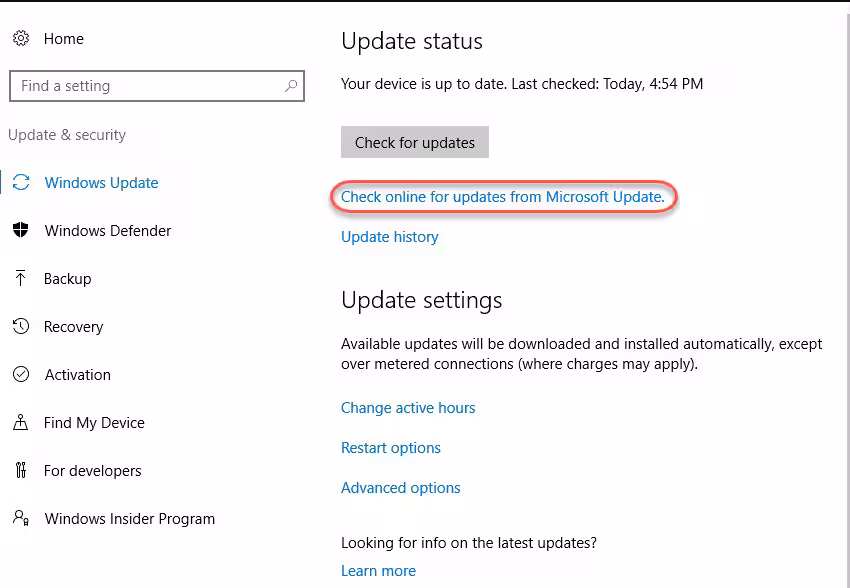The image size is (850, 588).
Task: Open the Update history link
Action: (389, 237)
